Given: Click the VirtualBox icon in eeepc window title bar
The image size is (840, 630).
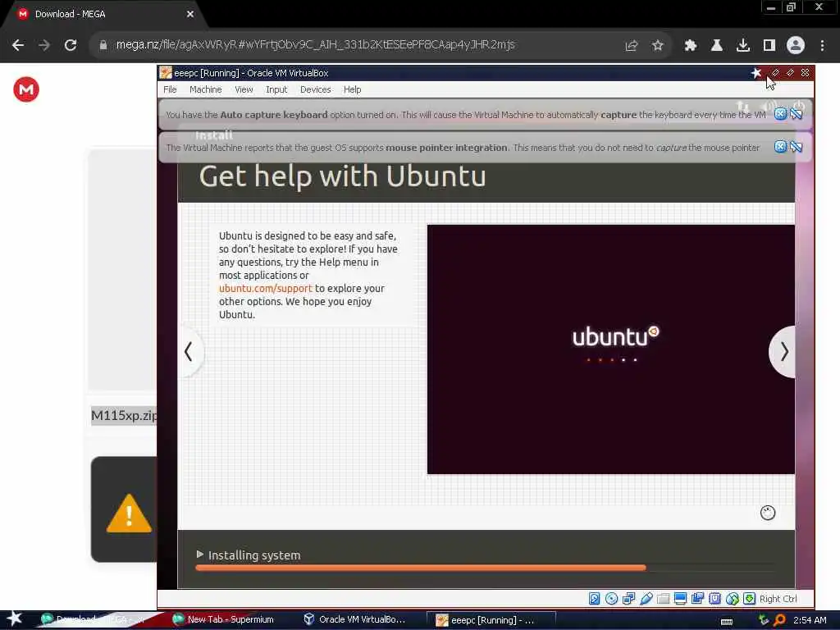Looking at the screenshot, I should (x=166, y=73).
